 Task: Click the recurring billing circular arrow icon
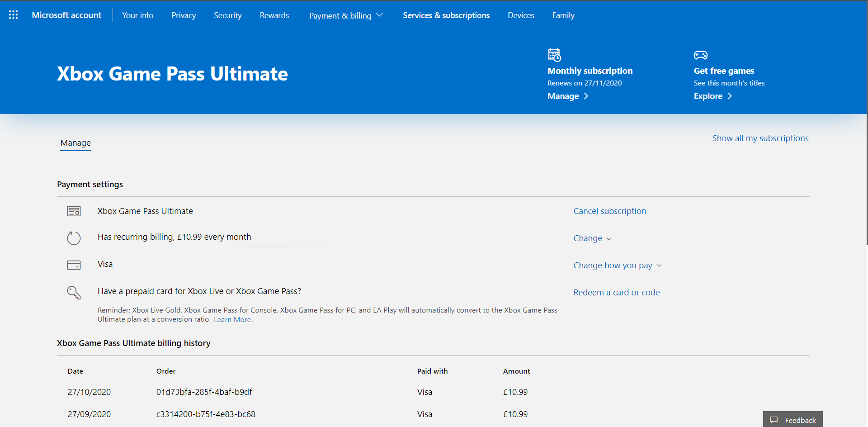point(74,238)
